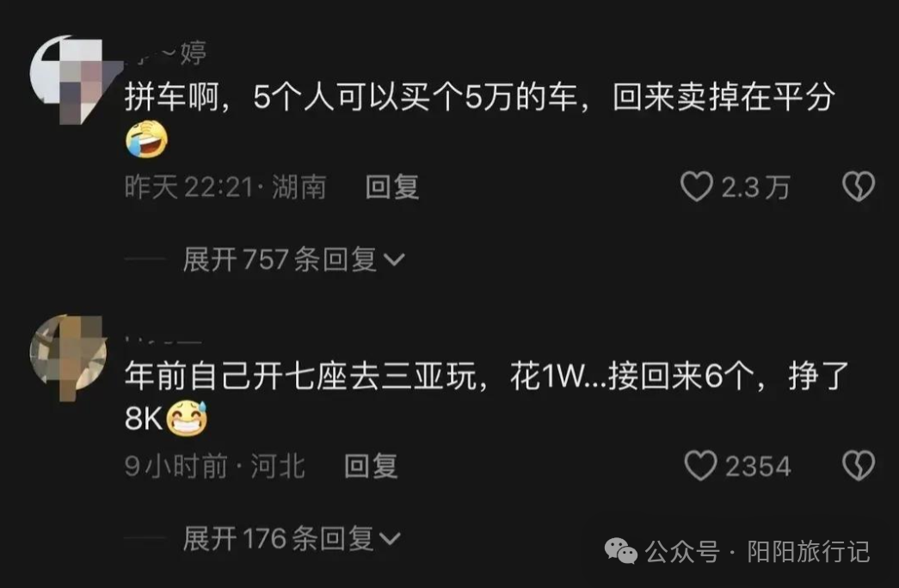Dislike the carpooling comment with broken heart

click(x=859, y=187)
